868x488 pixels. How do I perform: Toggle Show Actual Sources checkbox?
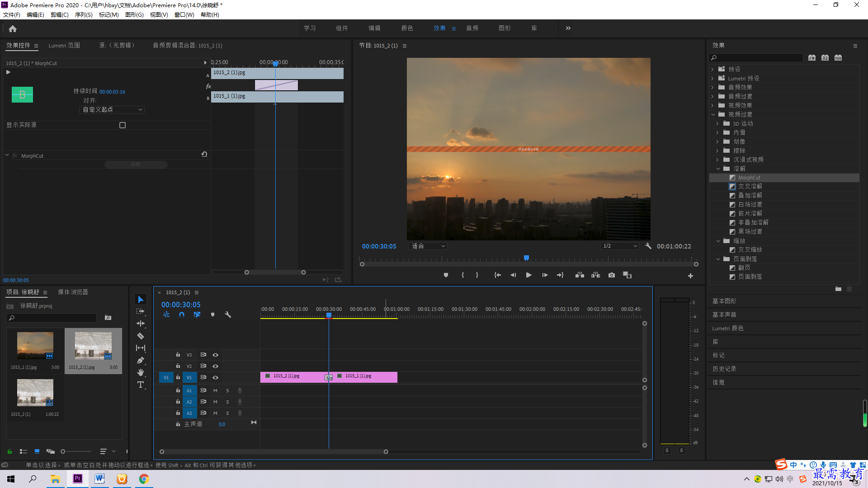[123, 125]
